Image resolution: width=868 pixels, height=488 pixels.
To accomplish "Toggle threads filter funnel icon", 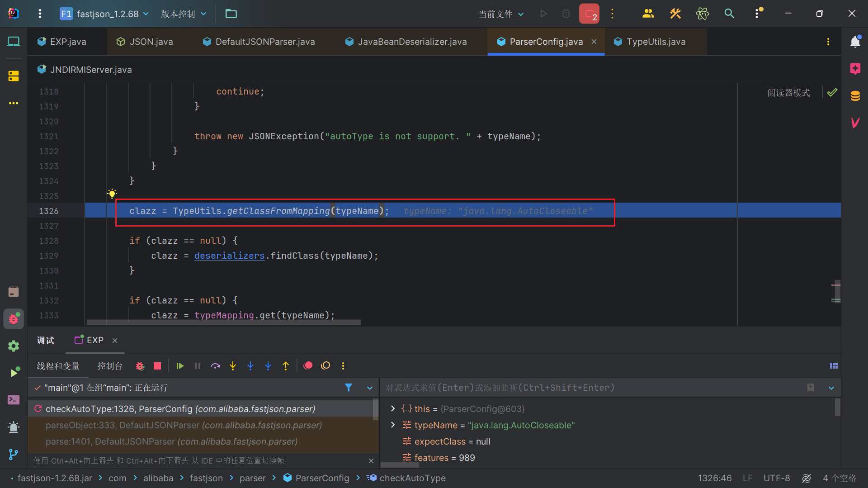I will (x=349, y=388).
